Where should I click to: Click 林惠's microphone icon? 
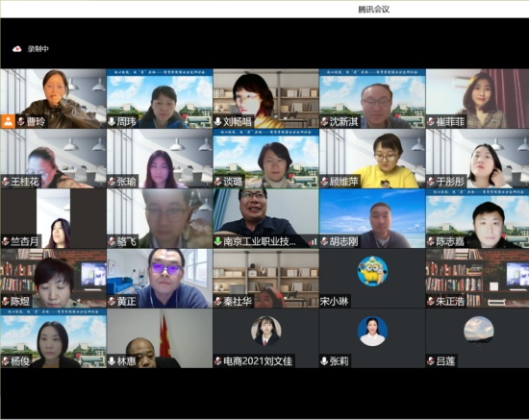pos(112,361)
